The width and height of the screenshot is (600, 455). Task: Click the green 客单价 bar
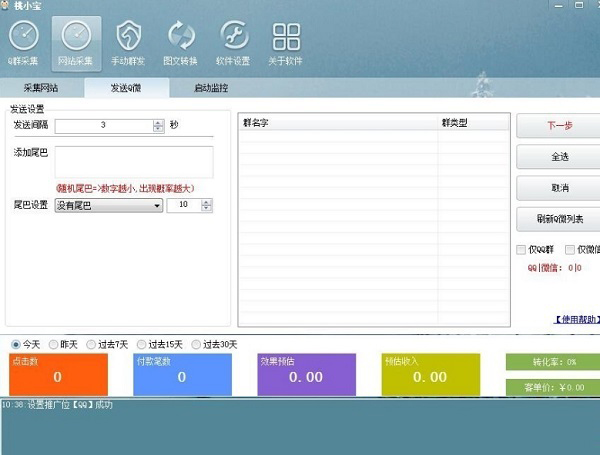(553, 387)
